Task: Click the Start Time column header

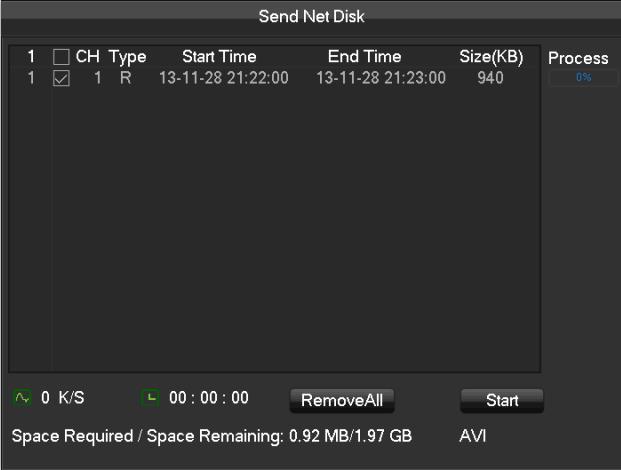Action: [219, 57]
